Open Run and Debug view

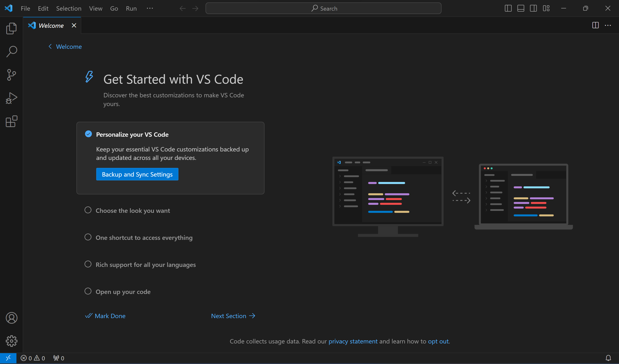coord(11,98)
